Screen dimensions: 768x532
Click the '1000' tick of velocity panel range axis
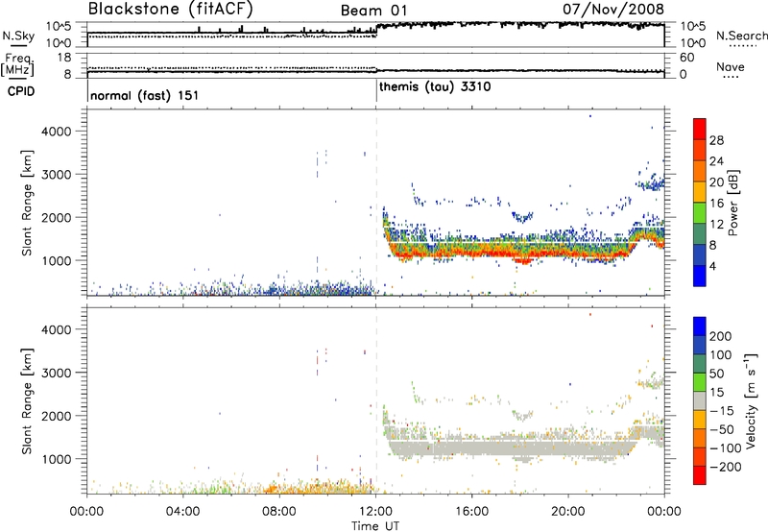pos(56,459)
